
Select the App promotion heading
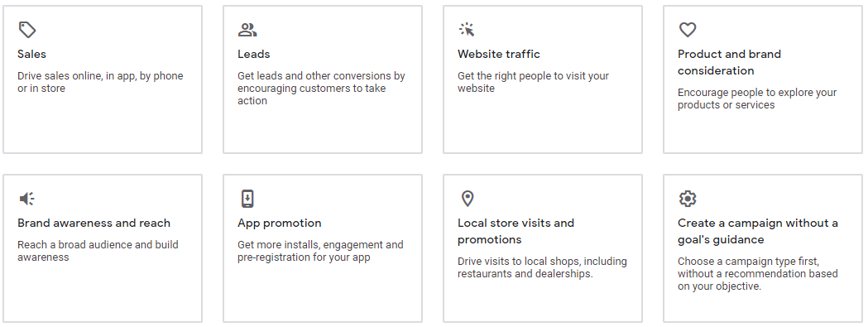click(280, 223)
